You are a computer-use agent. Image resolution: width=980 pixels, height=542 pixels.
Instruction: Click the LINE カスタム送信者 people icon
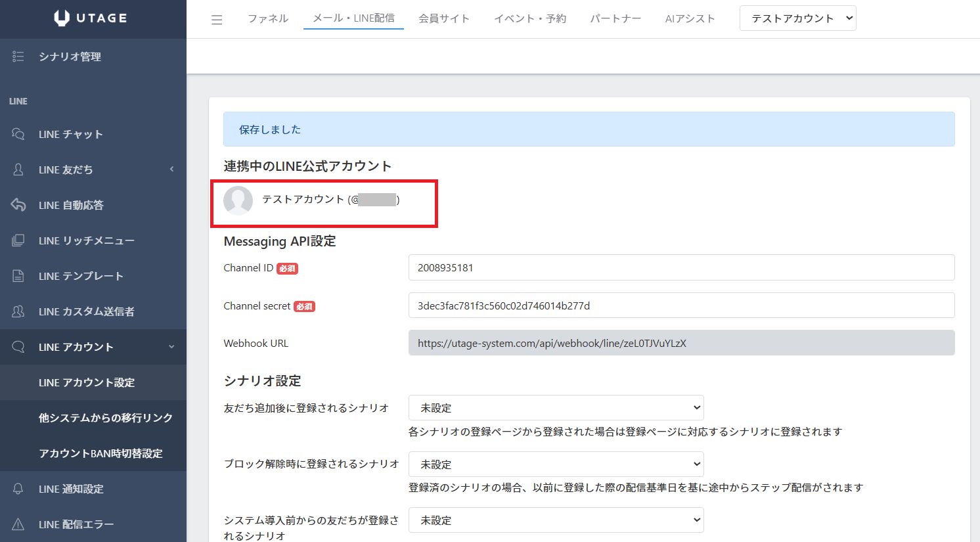[x=18, y=311]
